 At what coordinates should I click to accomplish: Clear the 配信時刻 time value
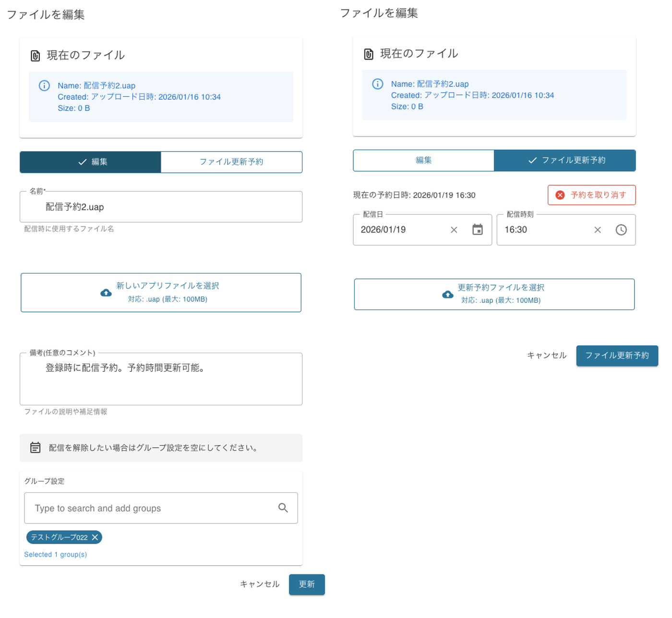click(x=597, y=230)
